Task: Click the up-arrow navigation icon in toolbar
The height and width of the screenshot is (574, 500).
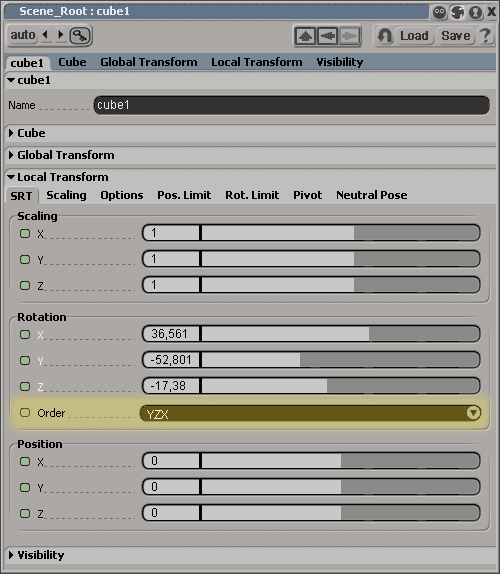Action: (x=305, y=36)
